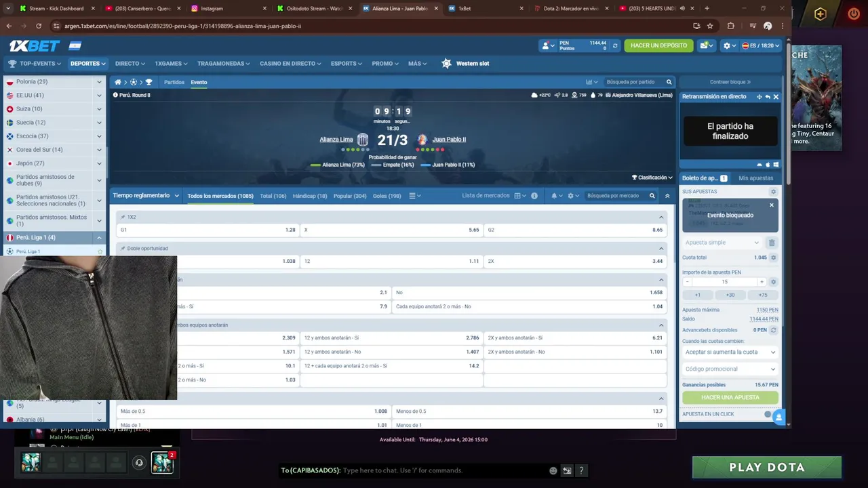The image size is (868, 488).
Task: Toggle 'Apuesta en un click' switch
Action: point(769,414)
